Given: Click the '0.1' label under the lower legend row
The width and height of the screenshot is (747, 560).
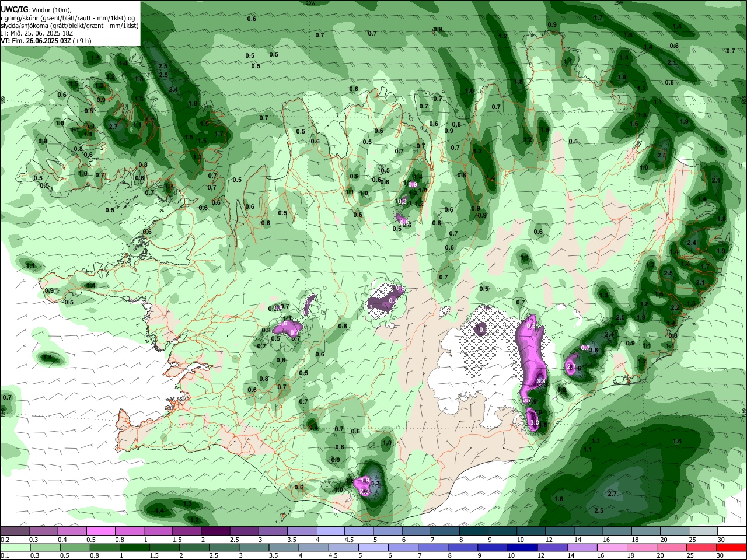Looking at the screenshot, I should [5, 555].
